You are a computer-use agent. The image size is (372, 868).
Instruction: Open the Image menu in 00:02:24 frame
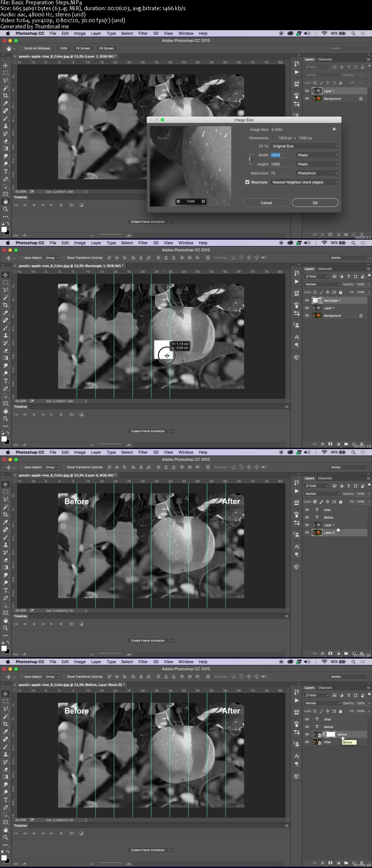80,243
